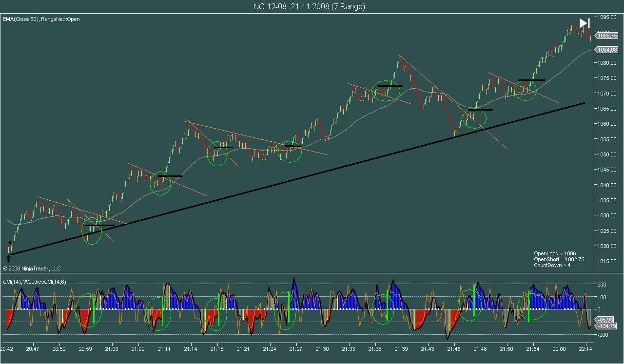Click the 20:42 time axis label
This screenshot has width=624, height=364.
point(7,349)
